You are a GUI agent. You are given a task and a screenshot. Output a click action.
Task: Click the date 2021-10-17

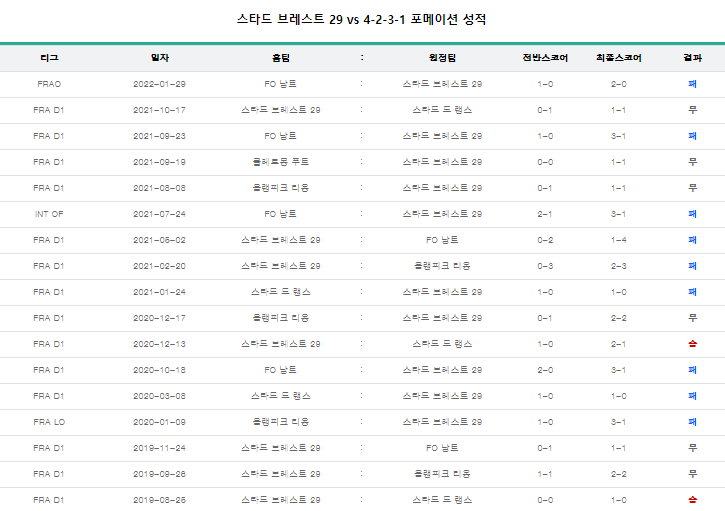click(x=160, y=110)
